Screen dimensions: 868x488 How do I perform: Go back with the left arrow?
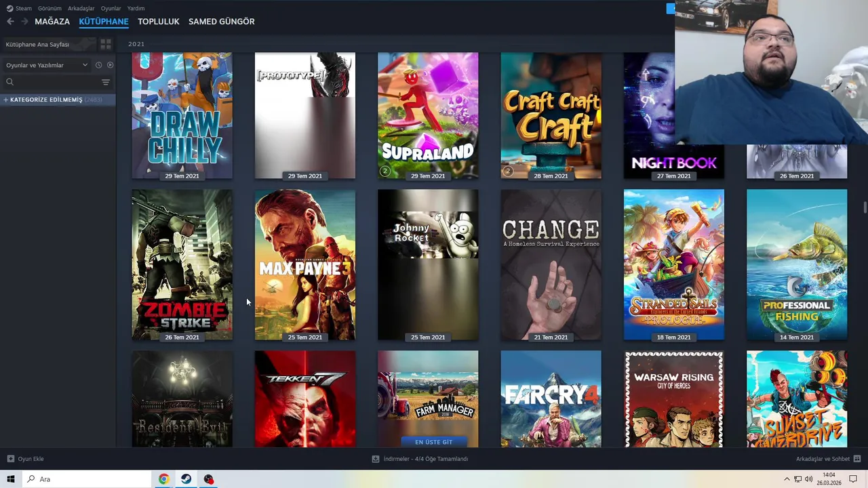10,22
